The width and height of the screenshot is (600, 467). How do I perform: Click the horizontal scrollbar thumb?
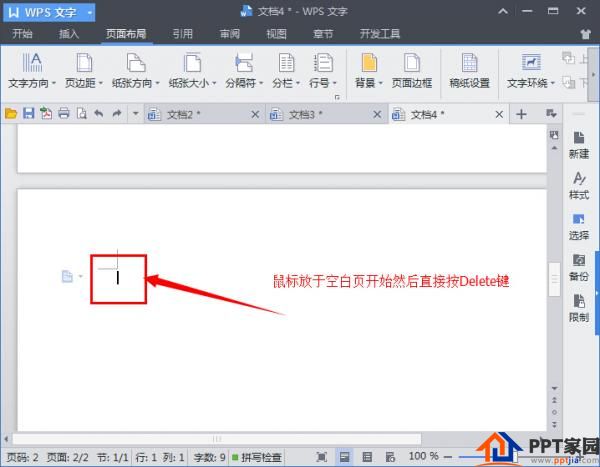coord(217,439)
